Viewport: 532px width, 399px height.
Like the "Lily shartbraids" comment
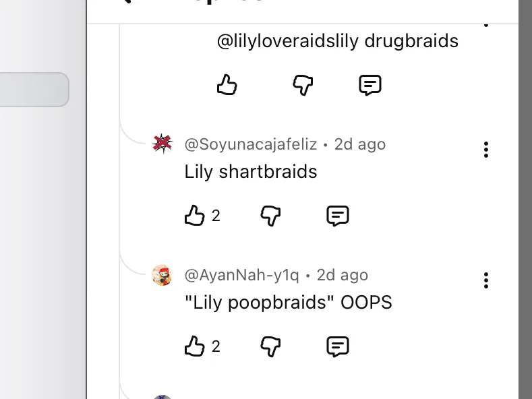coord(194,216)
